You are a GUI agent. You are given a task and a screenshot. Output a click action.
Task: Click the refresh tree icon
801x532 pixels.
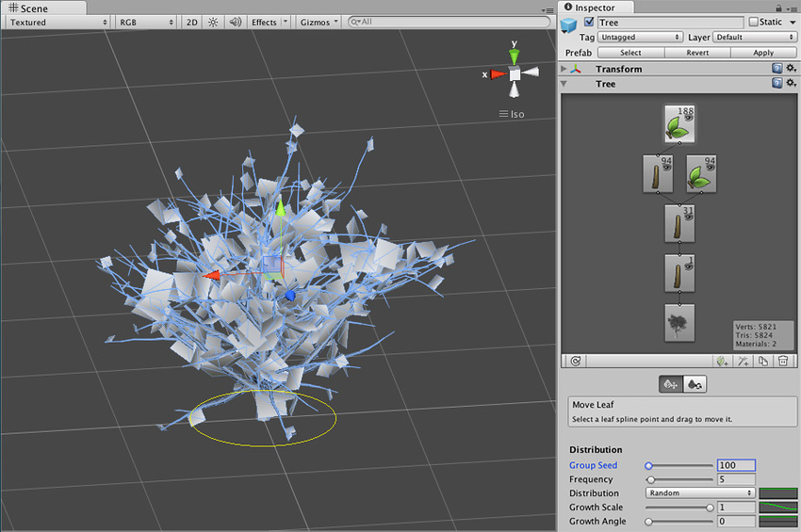(574, 361)
